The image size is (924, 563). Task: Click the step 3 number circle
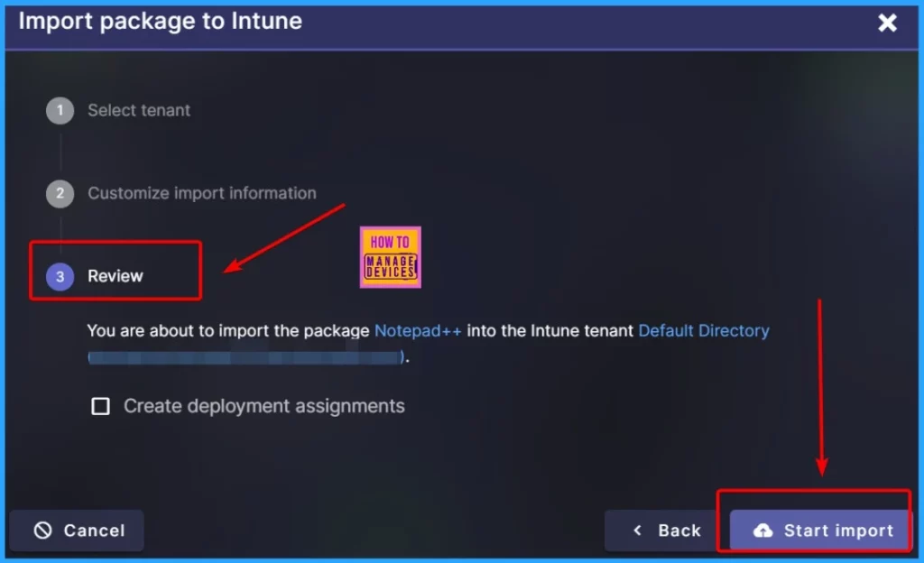click(60, 277)
